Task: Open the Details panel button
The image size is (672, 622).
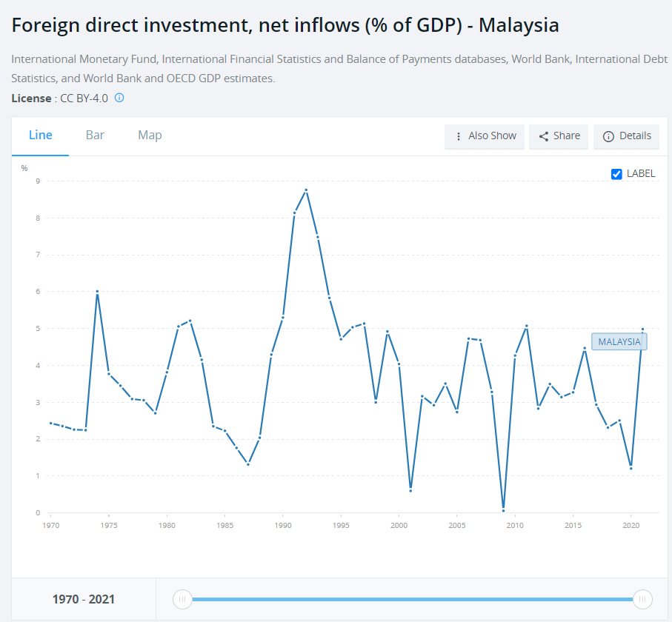Action: [x=627, y=136]
